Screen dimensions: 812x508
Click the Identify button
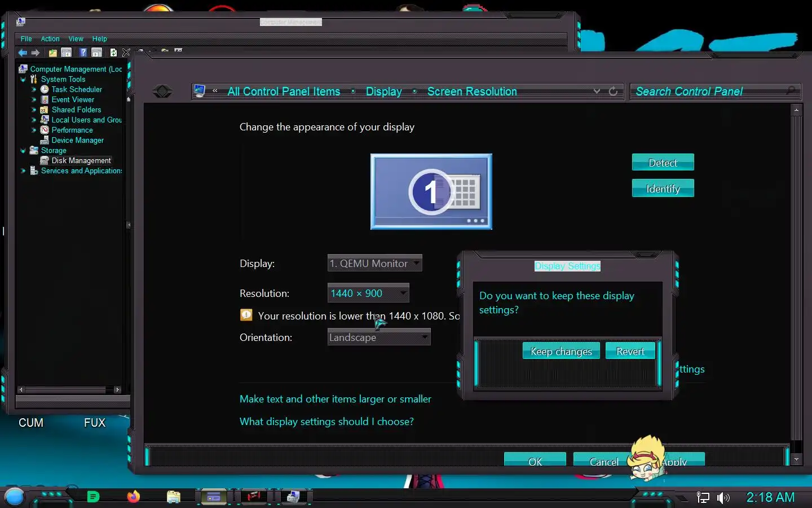pos(663,189)
